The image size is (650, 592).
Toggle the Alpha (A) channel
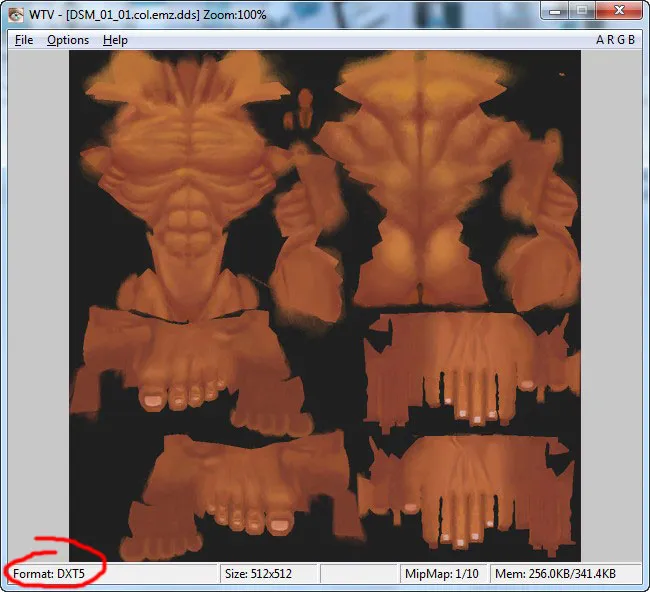[x=600, y=40]
